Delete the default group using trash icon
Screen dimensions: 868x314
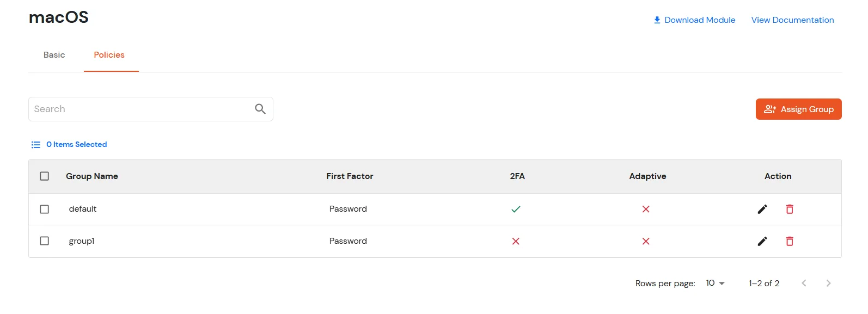pos(790,209)
